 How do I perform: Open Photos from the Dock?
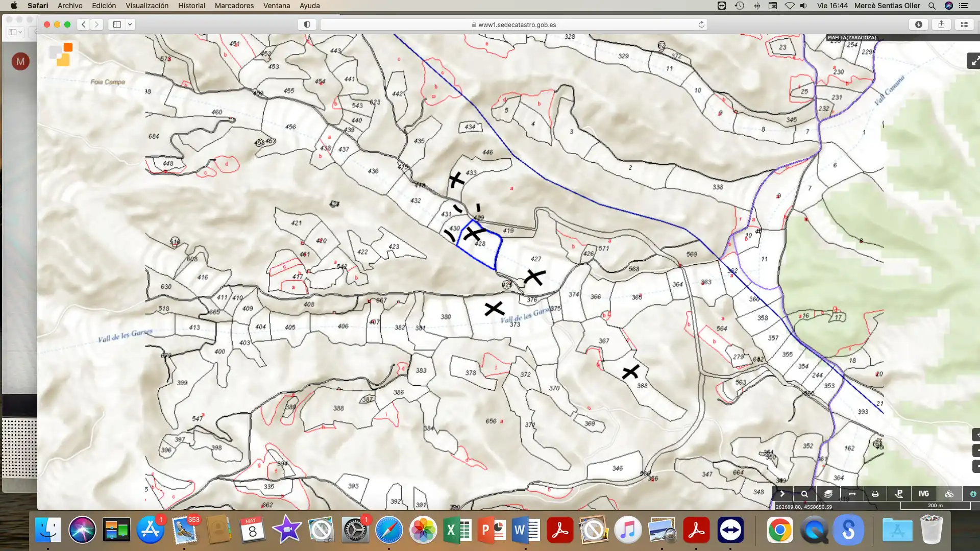(x=423, y=530)
